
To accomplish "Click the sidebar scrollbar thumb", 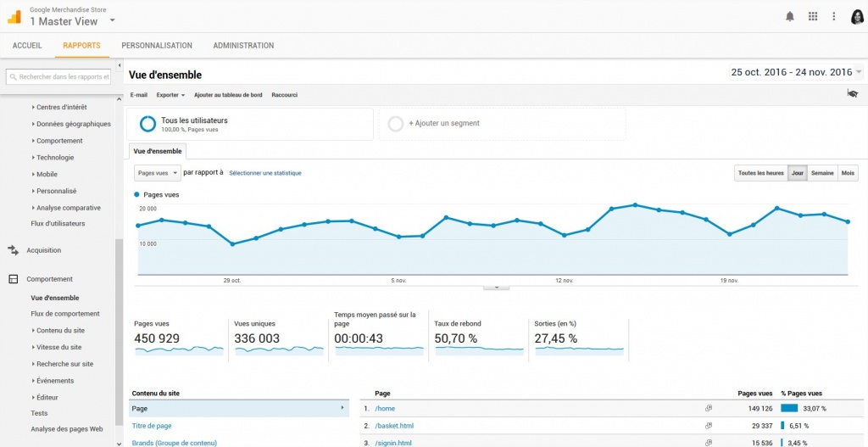I will click(x=119, y=332).
